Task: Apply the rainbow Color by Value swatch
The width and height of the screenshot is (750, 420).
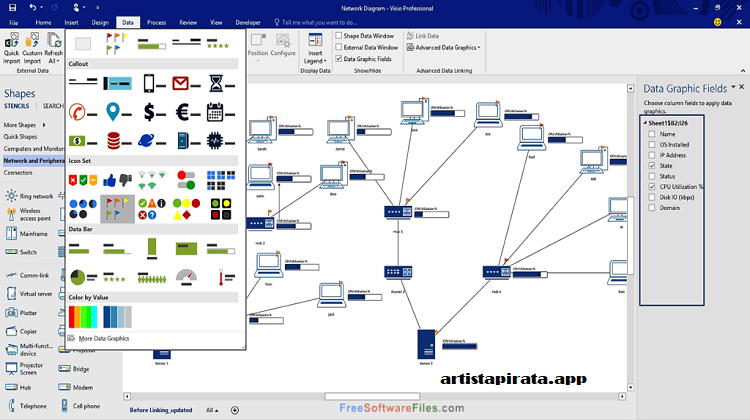Action: (83, 317)
